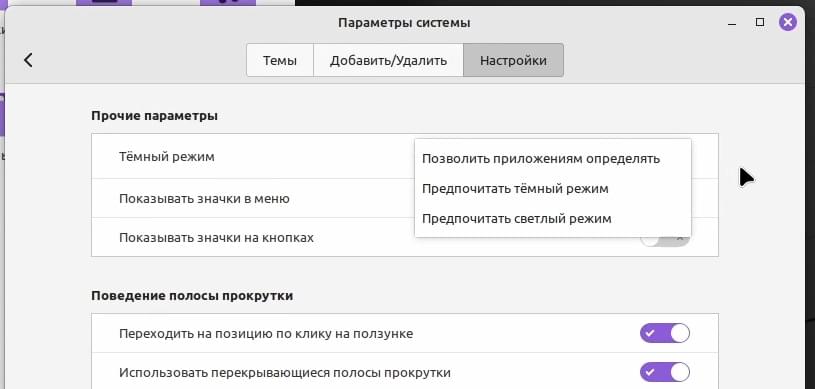
Task: Click the Переходить на позицию row text
Action: coord(266,333)
